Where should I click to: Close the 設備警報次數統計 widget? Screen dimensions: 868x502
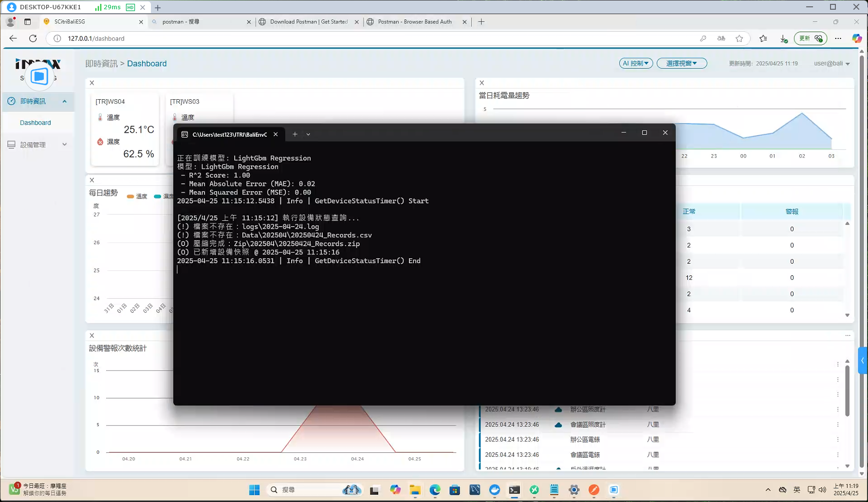[x=92, y=336]
